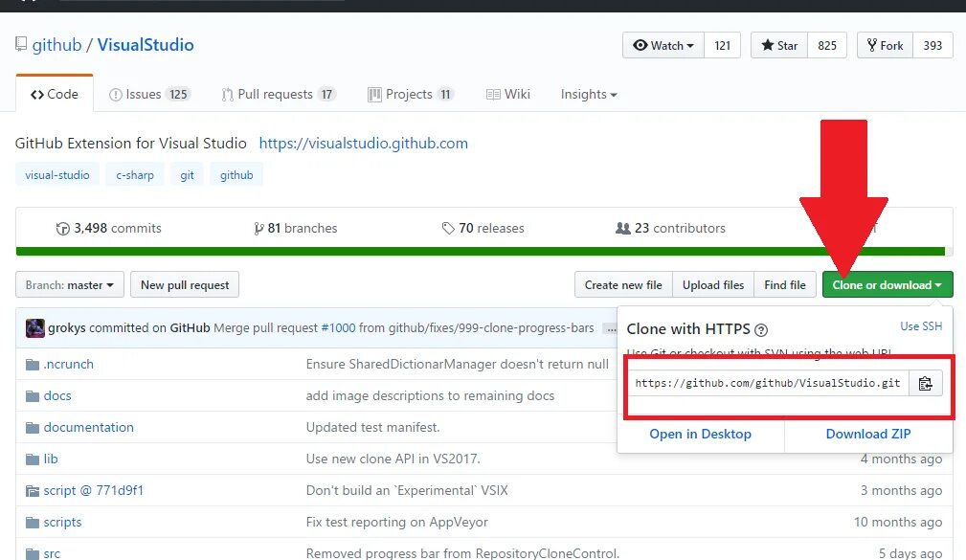Click Download ZIP
The image size is (966, 560).
click(868, 434)
